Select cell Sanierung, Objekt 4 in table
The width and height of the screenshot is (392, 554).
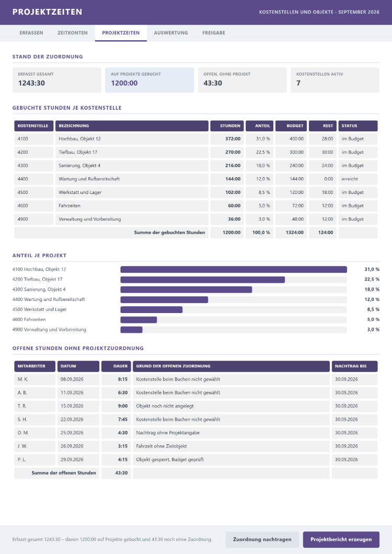click(x=132, y=166)
